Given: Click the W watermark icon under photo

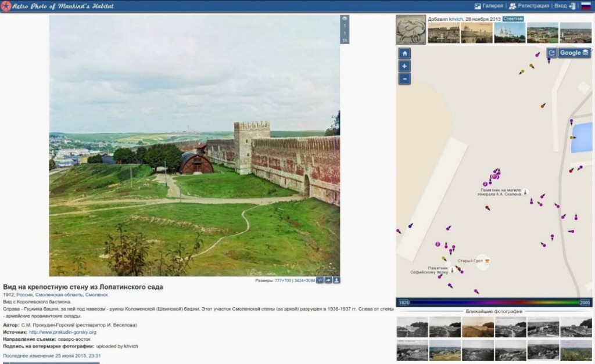Looking at the screenshot, I should pyautogui.click(x=320, y=280).
